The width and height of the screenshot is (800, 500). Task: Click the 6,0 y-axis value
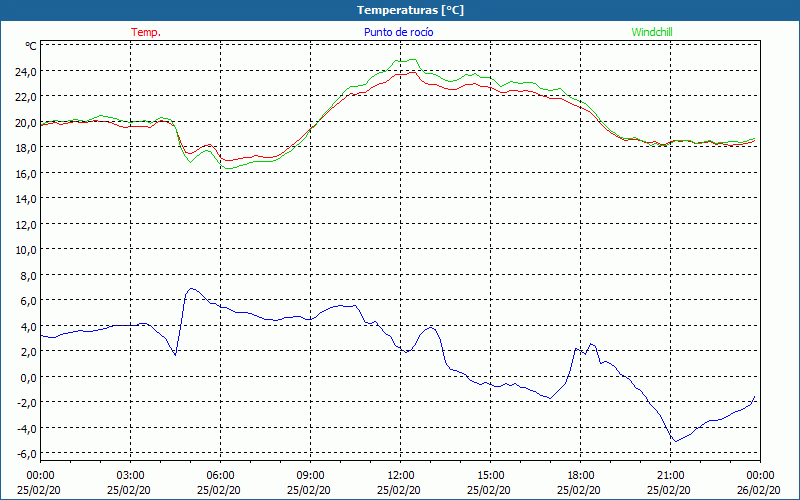28,301
